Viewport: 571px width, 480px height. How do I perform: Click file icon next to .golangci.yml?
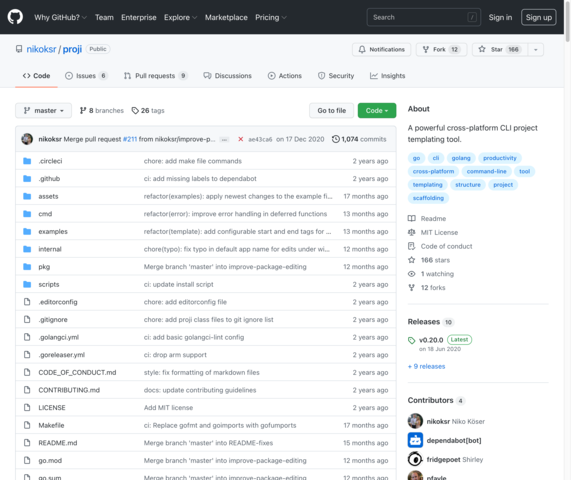[x=27, y=337]
